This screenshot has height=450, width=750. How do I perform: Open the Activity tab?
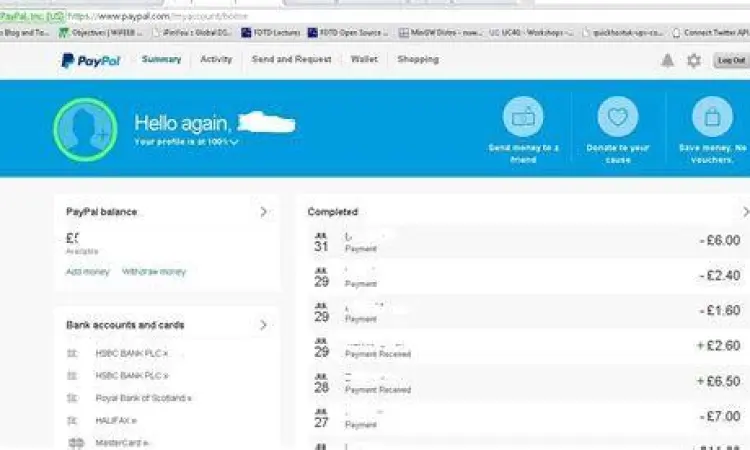[x=216, y=59]
